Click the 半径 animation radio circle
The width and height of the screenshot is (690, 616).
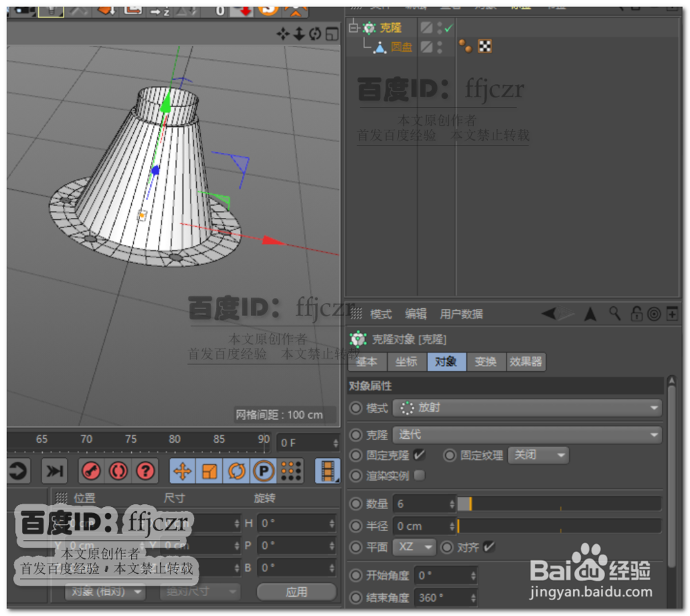[355, 526]
